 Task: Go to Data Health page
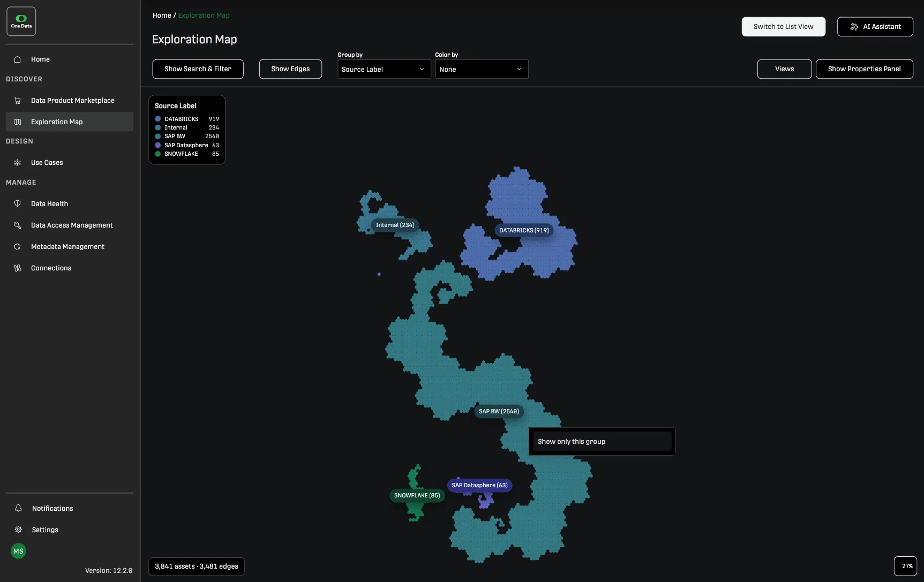70,204
